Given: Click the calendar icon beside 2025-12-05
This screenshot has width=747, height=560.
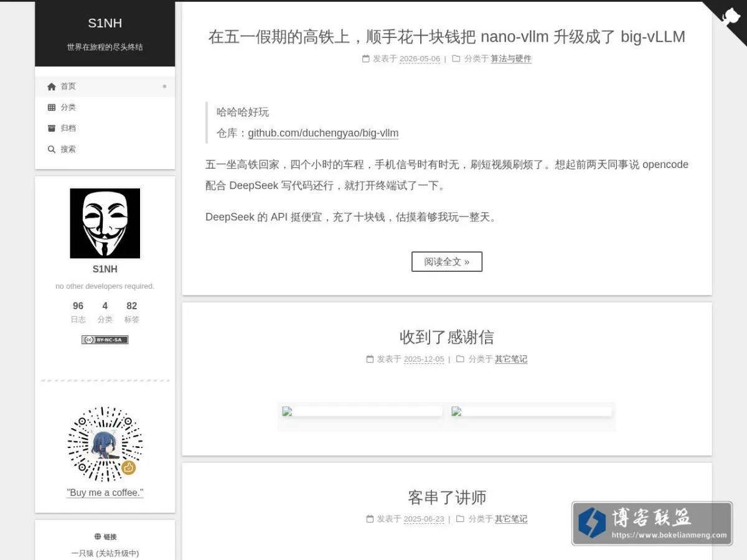Looking at the screenshot, I should pos(370,359).
